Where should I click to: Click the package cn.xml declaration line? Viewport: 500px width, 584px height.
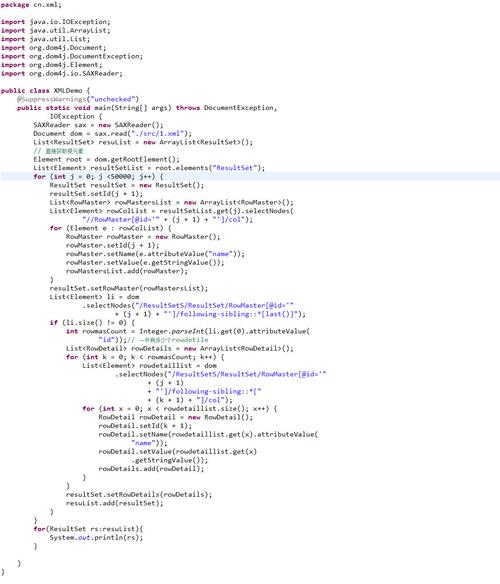31,5
